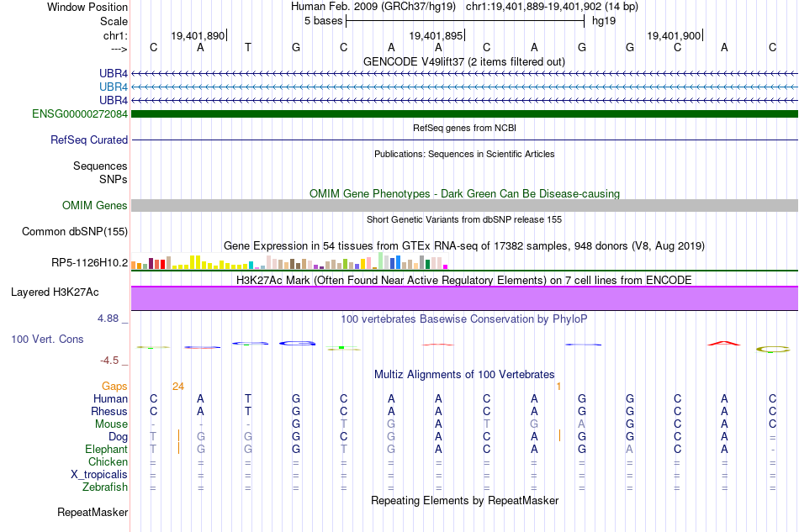Click the 4.88 PhyloP upper limit value

[108, 319]
